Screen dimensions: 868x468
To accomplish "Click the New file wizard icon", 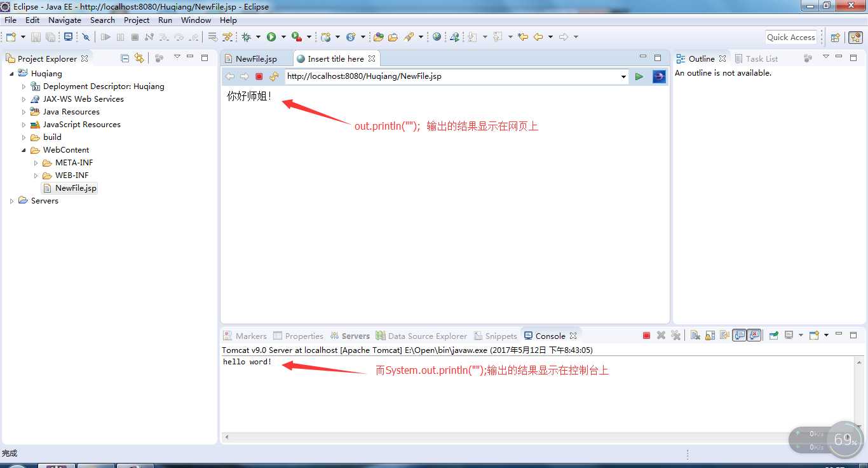I will [10, 37].
